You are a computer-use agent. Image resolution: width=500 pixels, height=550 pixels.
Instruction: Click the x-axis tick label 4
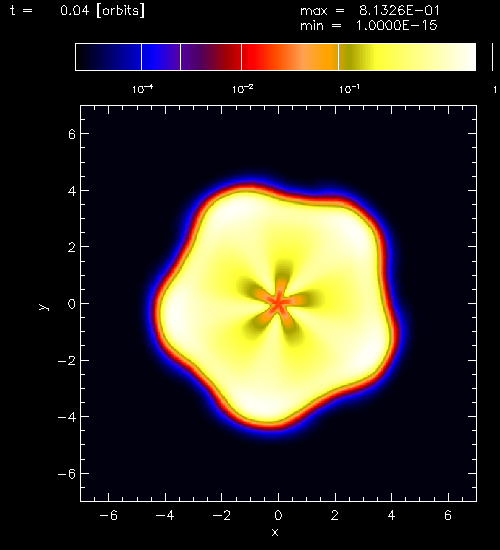[x=391, y=515]
